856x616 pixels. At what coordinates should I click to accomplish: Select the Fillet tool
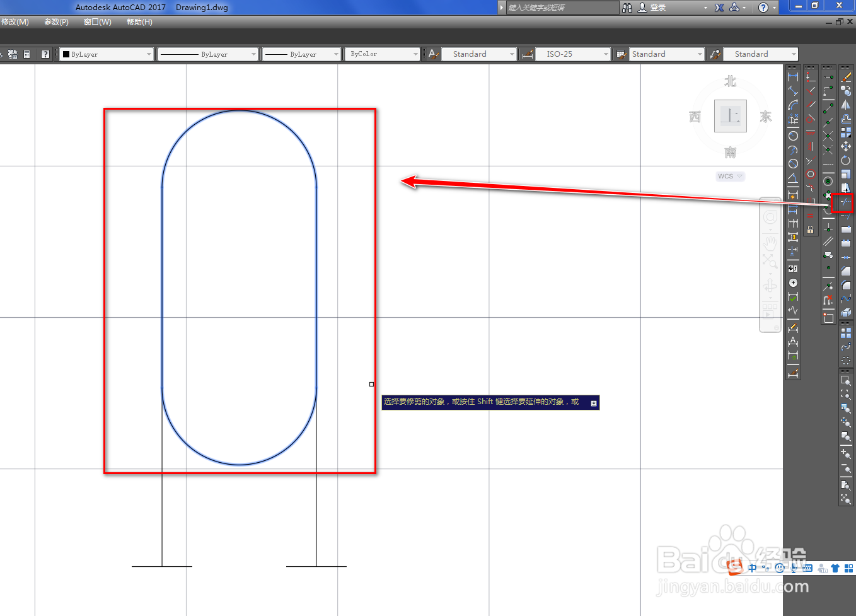846,284
